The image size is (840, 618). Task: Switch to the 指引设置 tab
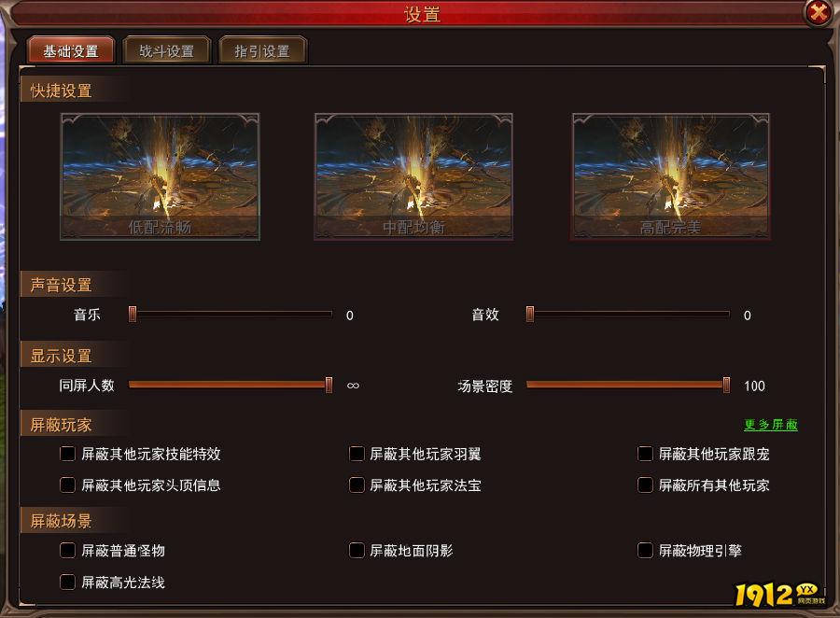click(x=262, y=51)
